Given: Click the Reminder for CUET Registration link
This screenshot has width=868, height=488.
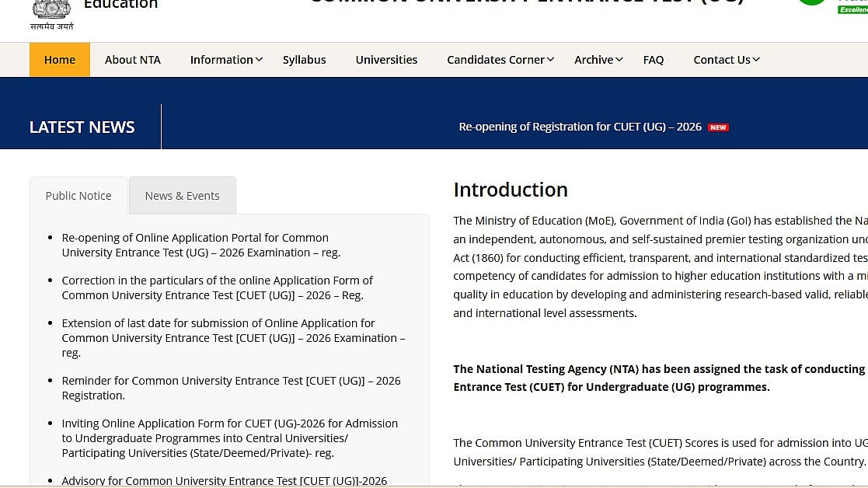Looking at the screenshot, I should click(x=231, y=388).
